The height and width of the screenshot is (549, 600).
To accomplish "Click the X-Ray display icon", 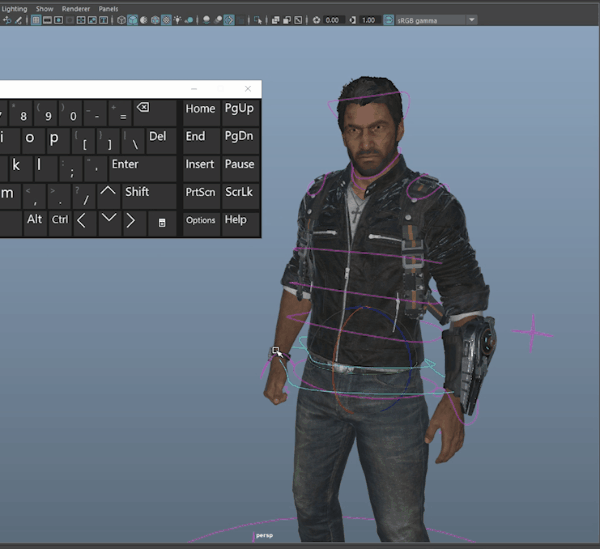I will click(276, 20).
